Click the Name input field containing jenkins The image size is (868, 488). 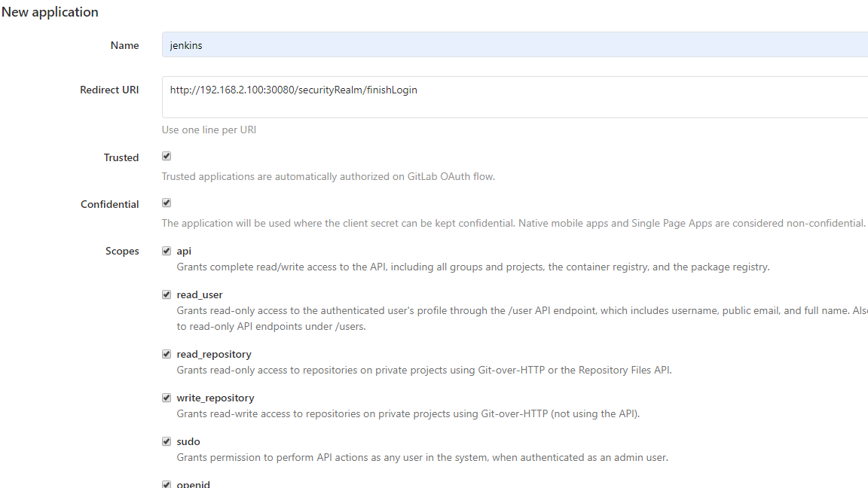515,45
